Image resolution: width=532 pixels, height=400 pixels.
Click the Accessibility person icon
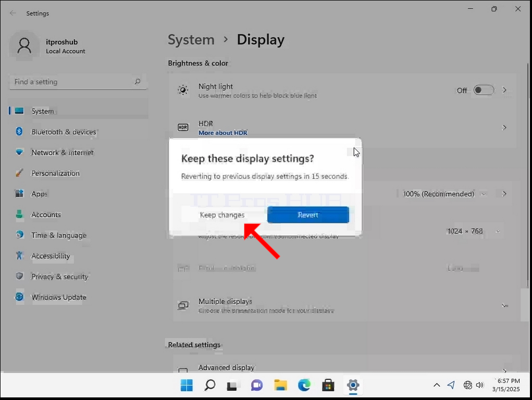click(x=19, y=256)
